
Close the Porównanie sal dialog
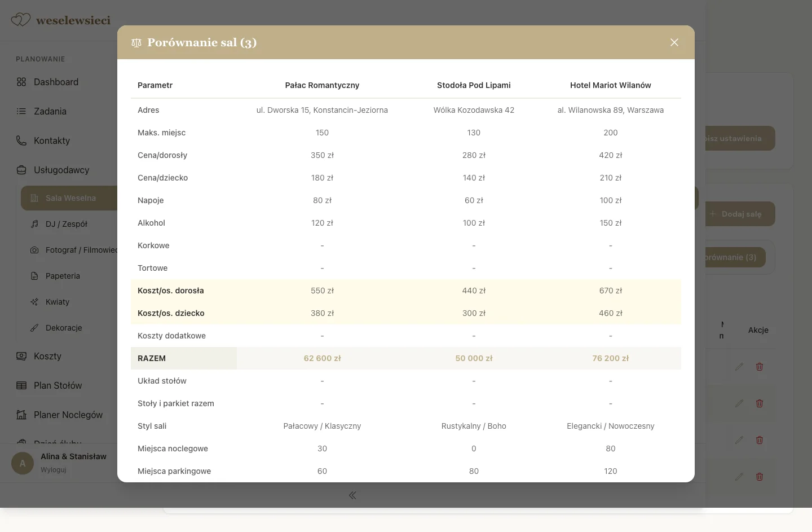tap(674, 42)
